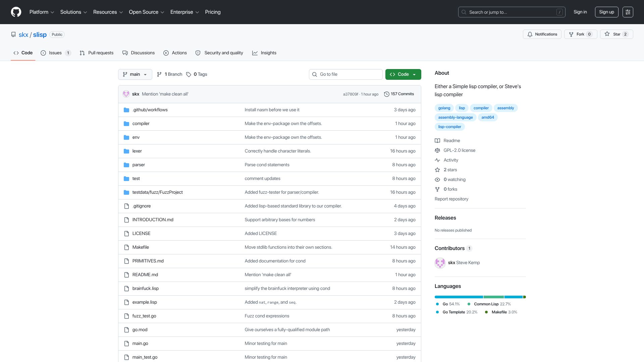The image size is (644, 362).
Task: Open the Actions tab
Action: (175, 53)
